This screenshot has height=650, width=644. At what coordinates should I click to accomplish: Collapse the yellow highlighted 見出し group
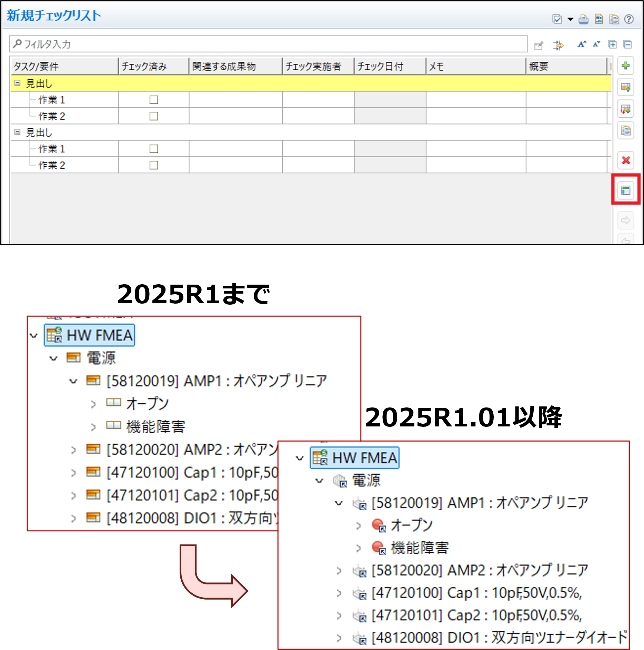click(x=18, y=83)
